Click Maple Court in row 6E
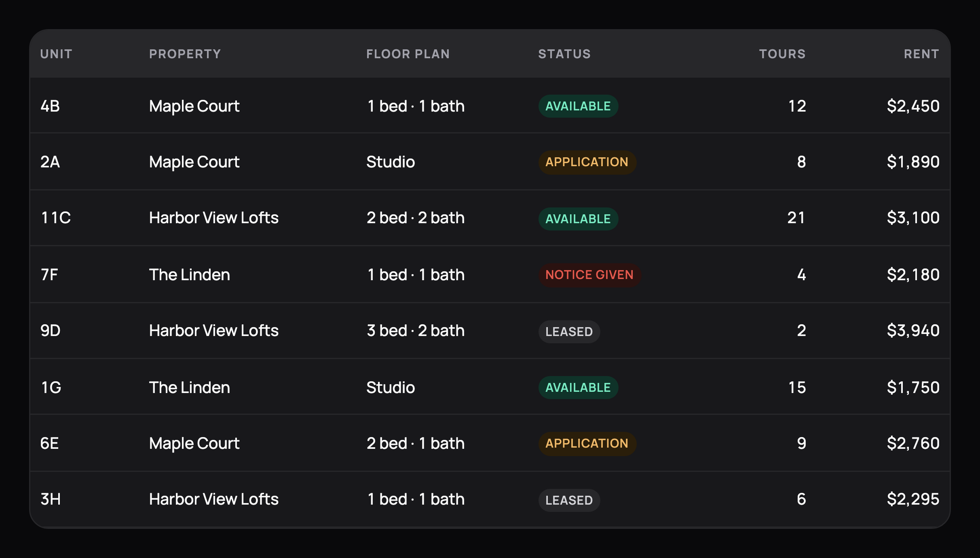This screenshot has width=980, height=558. point(194,443)
